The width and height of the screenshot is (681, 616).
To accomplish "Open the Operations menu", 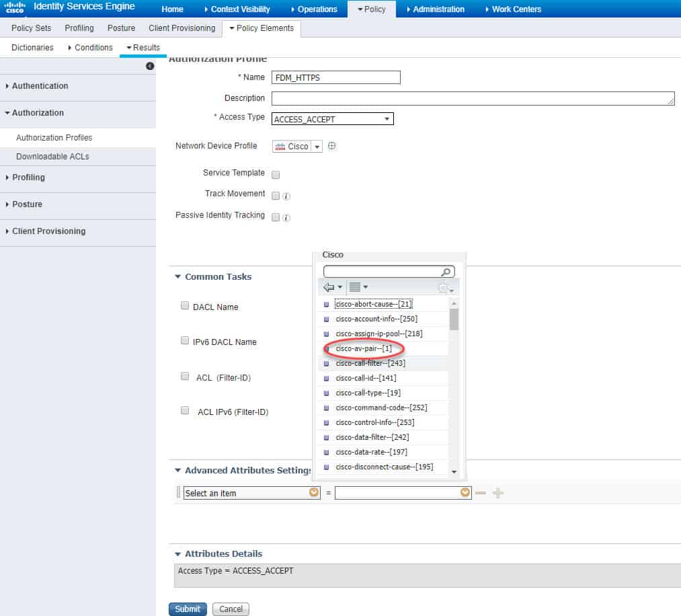I will [314, 9].
